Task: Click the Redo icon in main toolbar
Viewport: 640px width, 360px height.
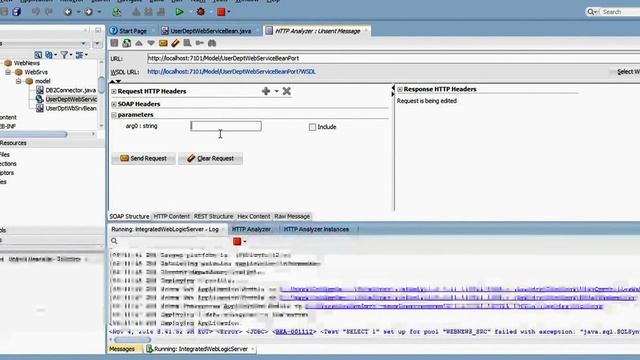Action: [49, 12]
